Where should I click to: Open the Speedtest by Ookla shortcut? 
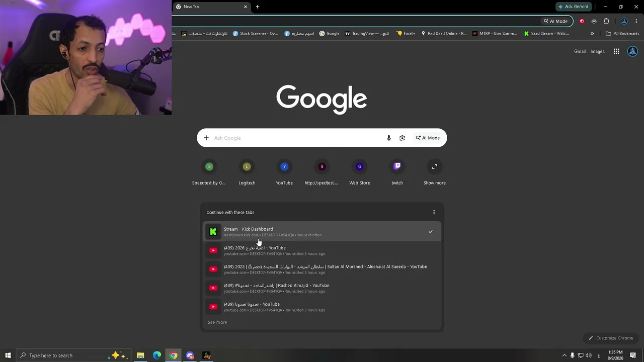pos(209,172)
